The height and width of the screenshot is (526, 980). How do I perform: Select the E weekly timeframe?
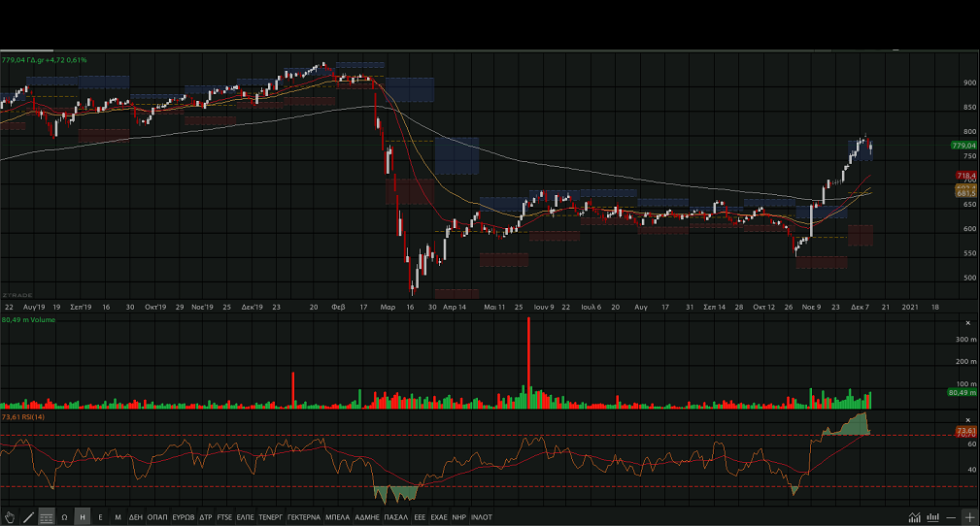100,517
